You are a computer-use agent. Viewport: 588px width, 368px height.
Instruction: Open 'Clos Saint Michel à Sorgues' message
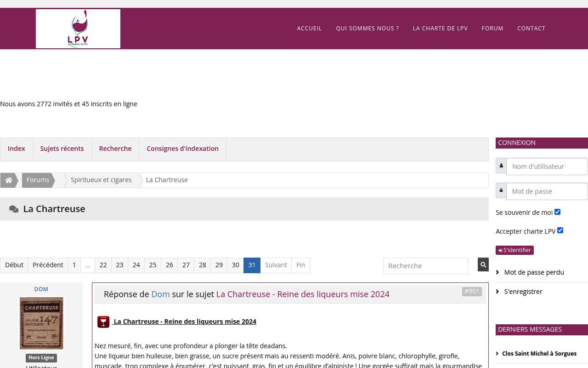539,354
